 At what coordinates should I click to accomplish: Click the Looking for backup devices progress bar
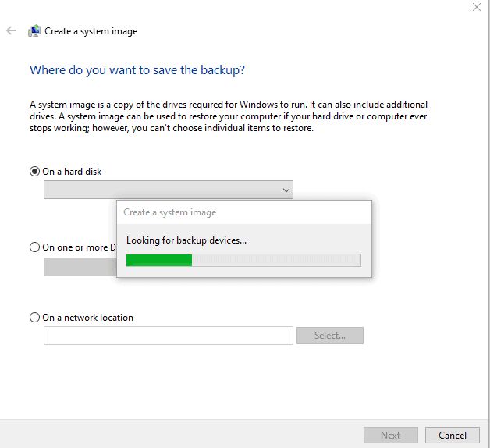pos(243,260)
